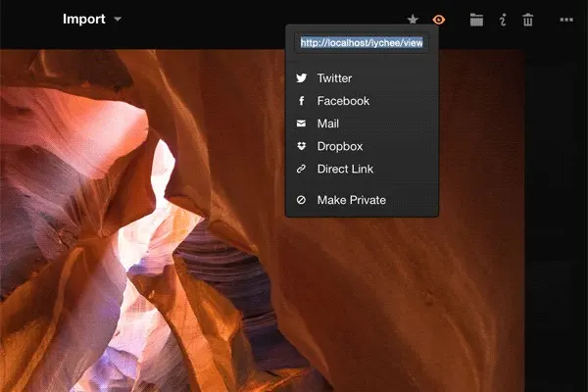
Task: Click the Import album title
Action: coord(83,19)
